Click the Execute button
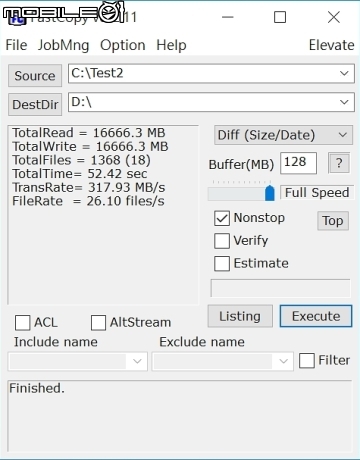The height and width of the screenshot is (460, 360). tap(316, 316)
